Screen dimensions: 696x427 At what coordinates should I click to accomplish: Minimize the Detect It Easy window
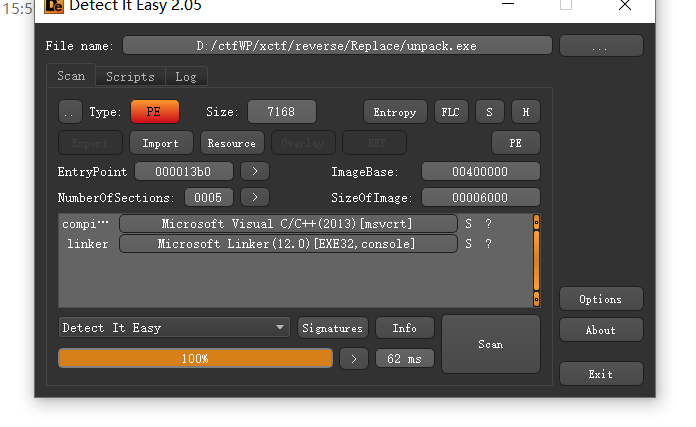[508, 5]
